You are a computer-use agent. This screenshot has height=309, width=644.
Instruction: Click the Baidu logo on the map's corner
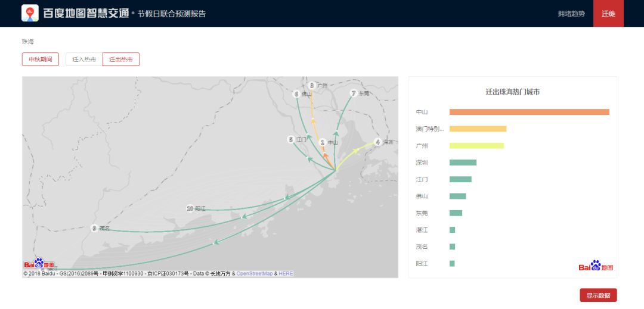pos(39,264)
